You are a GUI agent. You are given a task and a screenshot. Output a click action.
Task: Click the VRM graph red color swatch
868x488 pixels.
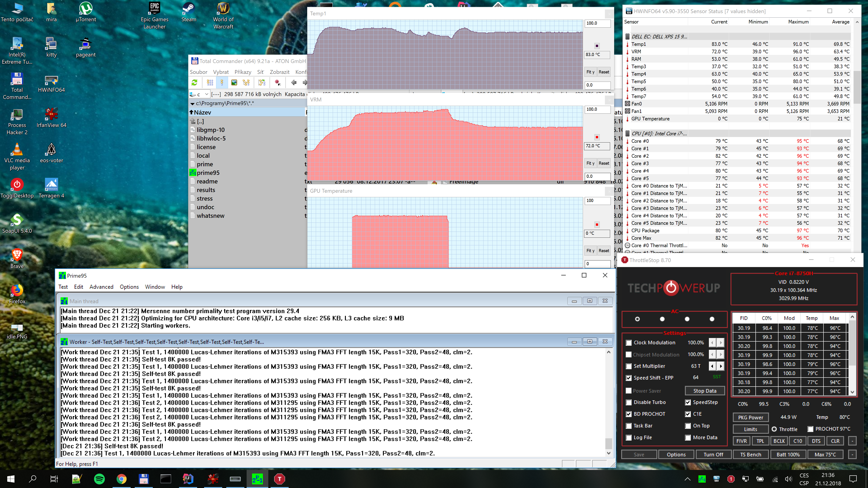(x=597, y=137)
